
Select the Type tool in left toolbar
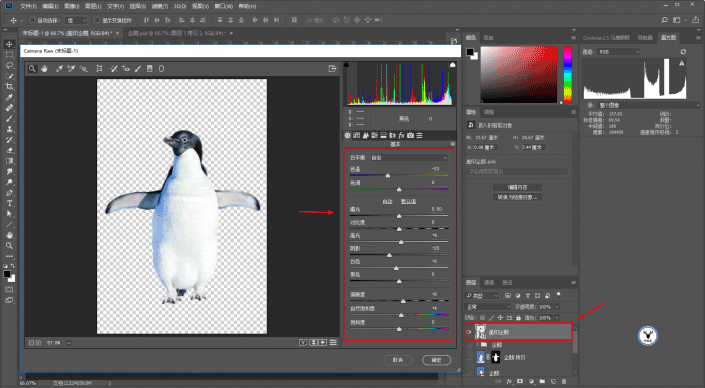[x=9, y=203]
